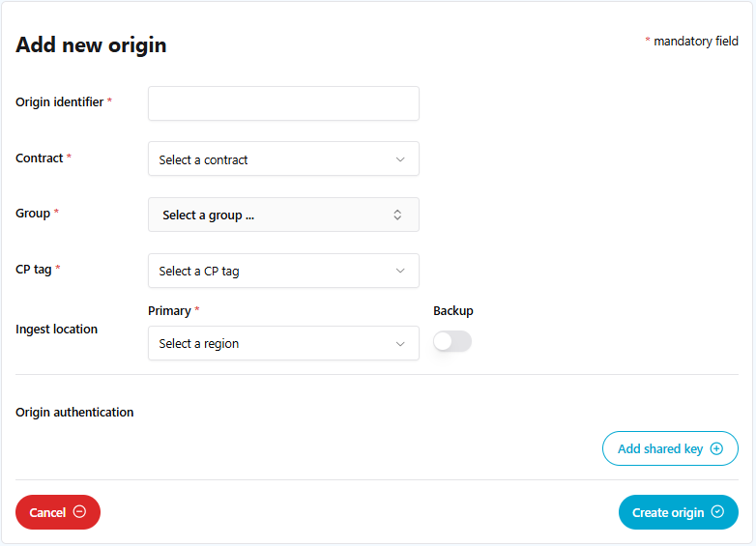Click the up-down arrows in Group selector
Viewport: 756px width, 546px height.
pos(397,216)
